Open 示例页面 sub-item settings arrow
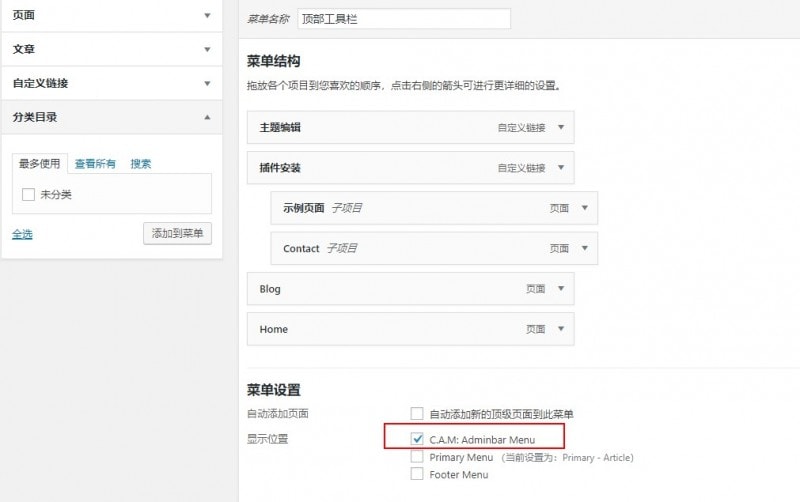 point(584,208)
